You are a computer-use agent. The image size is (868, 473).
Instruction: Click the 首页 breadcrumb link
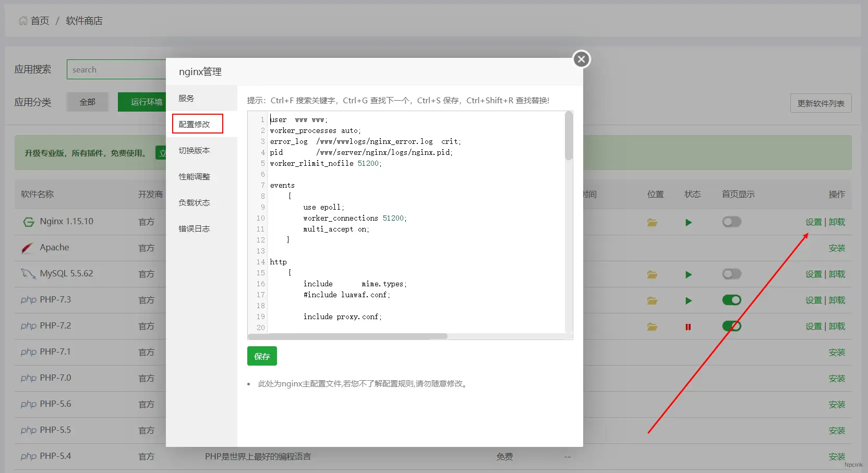coord(40,21)
